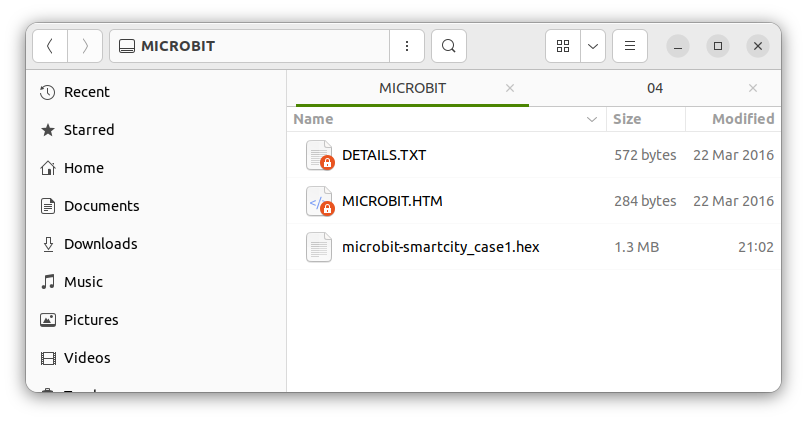807x421 pixels.
Task: Click the search magnifier icon
Action: pos(449,46)
